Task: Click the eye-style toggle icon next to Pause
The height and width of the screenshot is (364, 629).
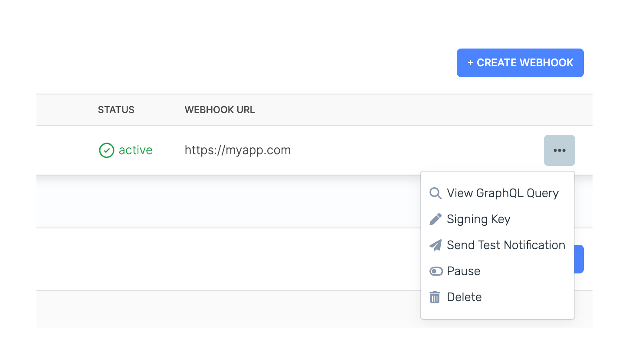Action: pos(435,271)
